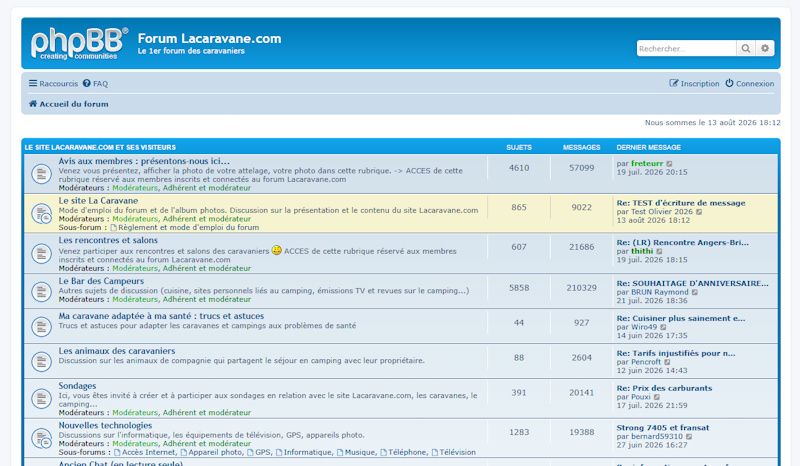Open Adhérent et modérateur under Le Bar des Campeurs
Image resolution: width=800 pixels, height=466 pixels.
[x=207, y=300]
